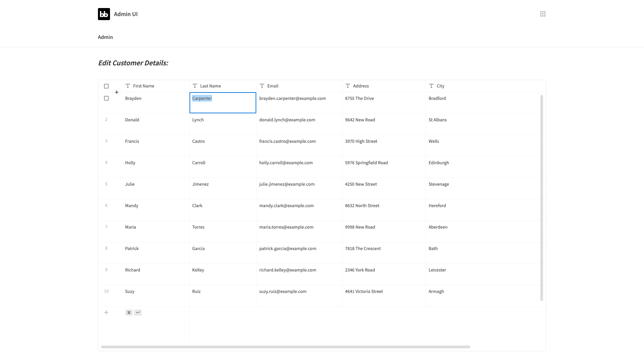Screen dimensions: 644x362
Task: Select the Lynch last name cell
Action: 223,124
